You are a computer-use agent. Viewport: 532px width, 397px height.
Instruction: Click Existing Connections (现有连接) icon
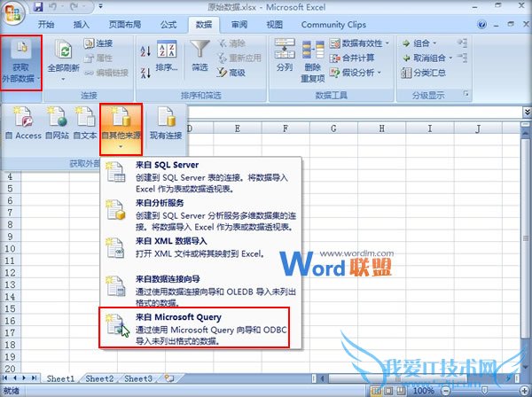166,123
